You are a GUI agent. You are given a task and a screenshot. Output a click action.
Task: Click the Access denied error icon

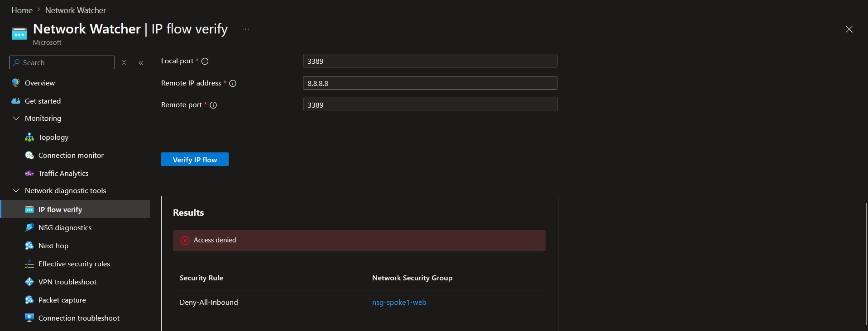point(185,240)
